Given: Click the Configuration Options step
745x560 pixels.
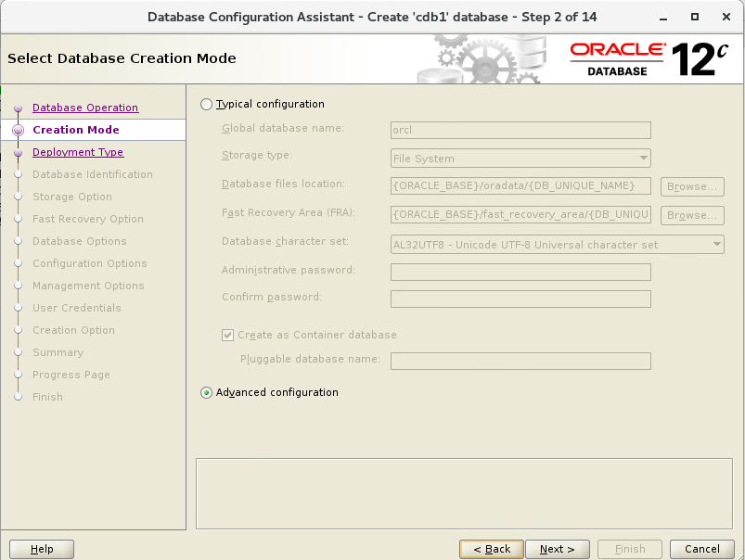Looking at the screenshot, I should [x=90, y=263].
